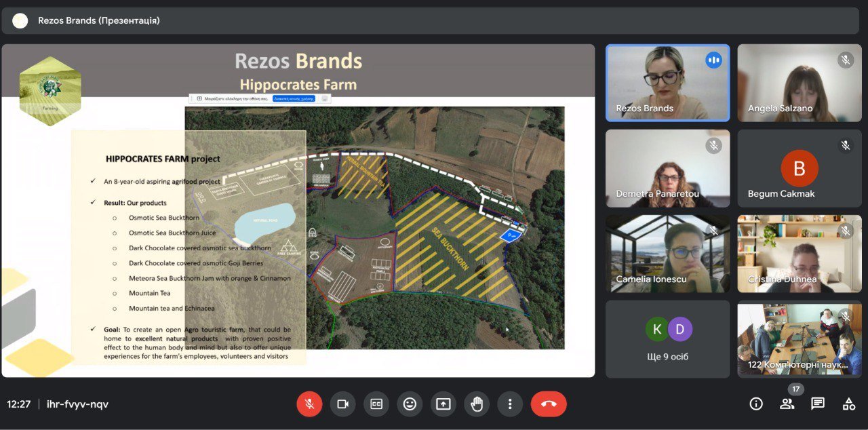Select Camelia Ionescu's video tile
Screen dimensions: 868x430
tap(667, 254)
